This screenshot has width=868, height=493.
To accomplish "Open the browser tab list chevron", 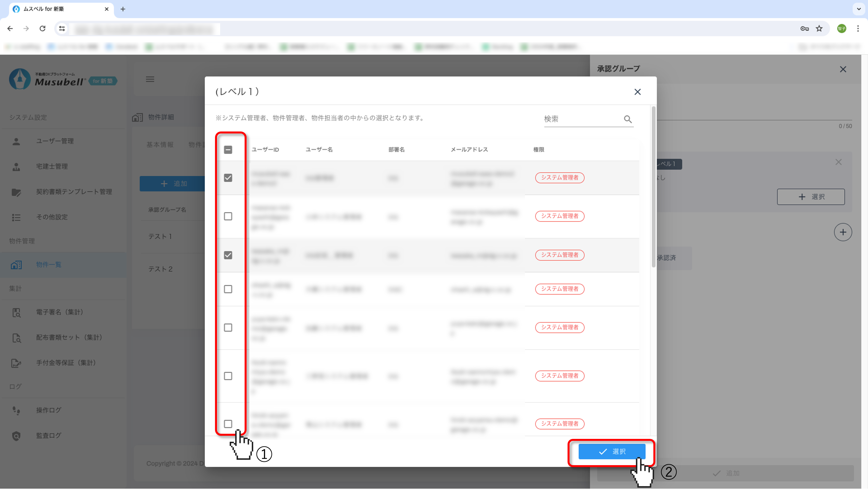I will (859, 9).
